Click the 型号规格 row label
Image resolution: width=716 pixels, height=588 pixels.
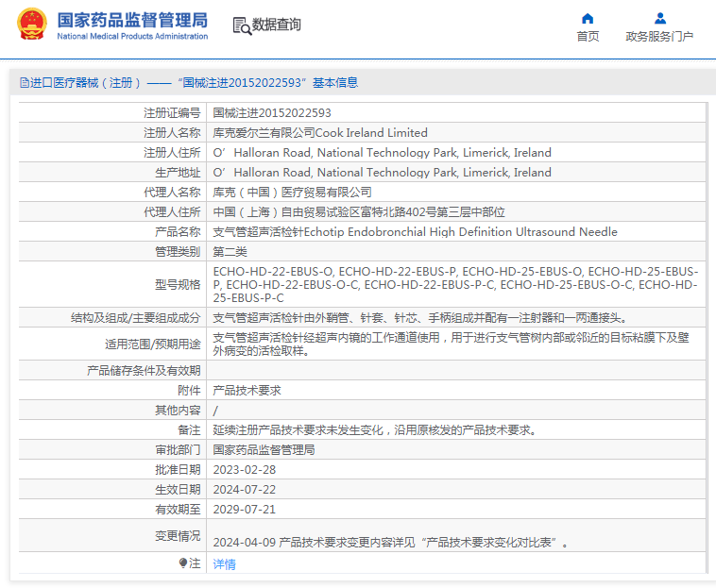click(x=178, y=285)
